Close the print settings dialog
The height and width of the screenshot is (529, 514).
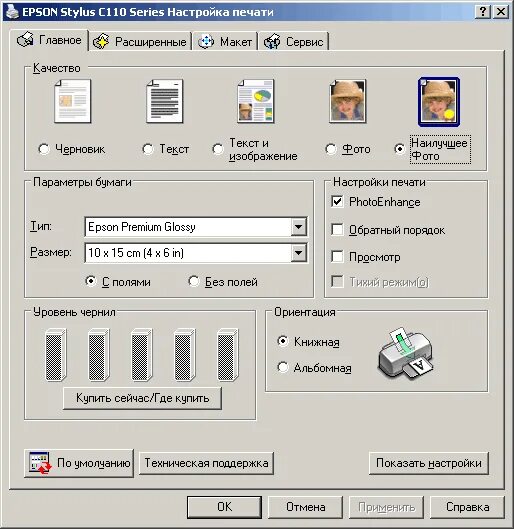501,12
